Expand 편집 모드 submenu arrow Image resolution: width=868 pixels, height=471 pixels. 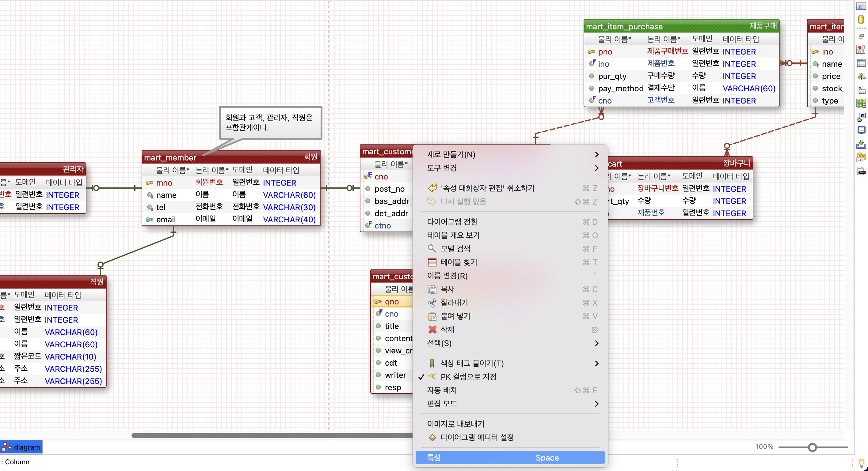[x=596, y=404]
